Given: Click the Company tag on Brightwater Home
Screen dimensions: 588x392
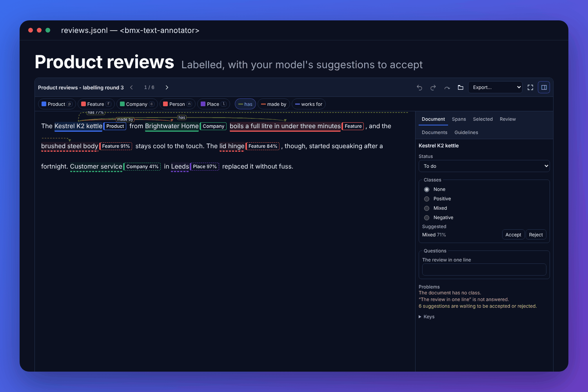Looking at the screenshot, I should click(213, 126).
